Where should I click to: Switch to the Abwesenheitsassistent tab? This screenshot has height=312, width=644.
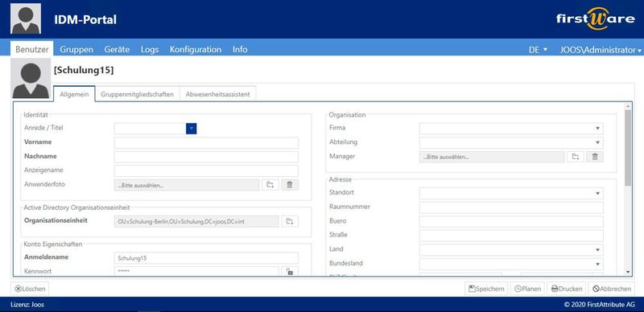217,94
